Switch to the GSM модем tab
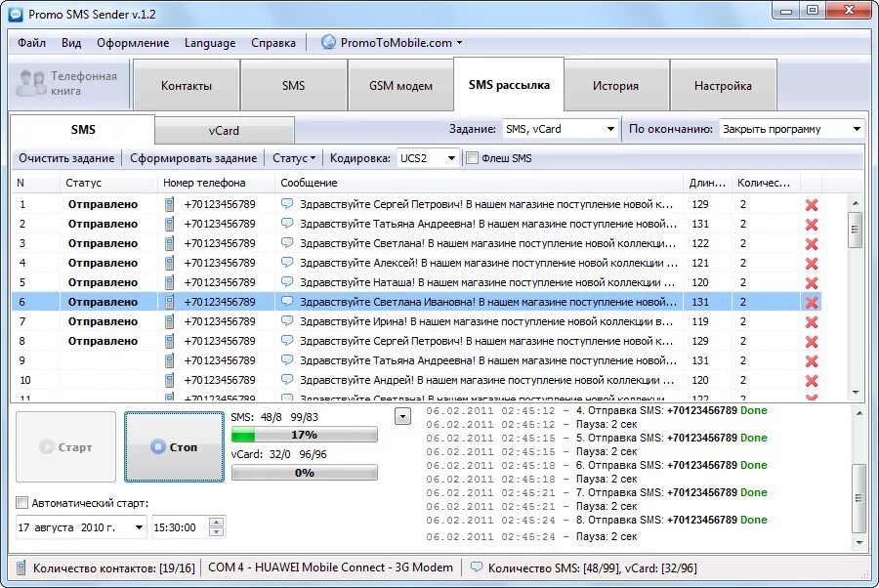This screenshot has width=879, height=588. click(x=400, y=86)
